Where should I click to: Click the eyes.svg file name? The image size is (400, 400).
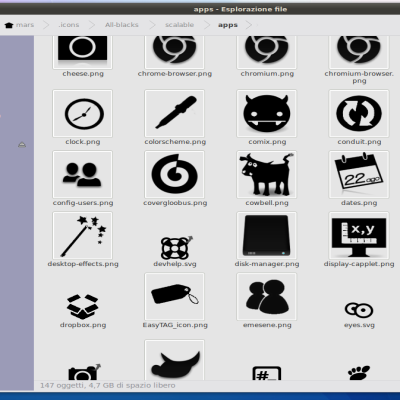tap(359, 325)
